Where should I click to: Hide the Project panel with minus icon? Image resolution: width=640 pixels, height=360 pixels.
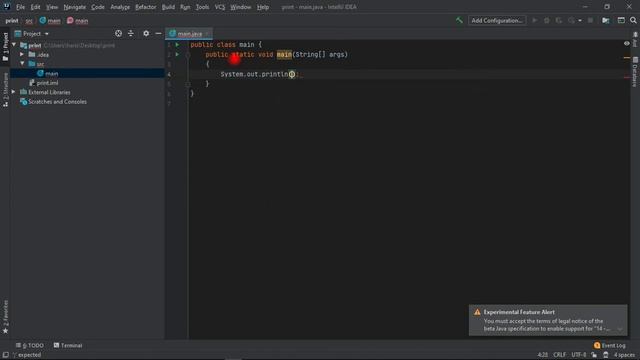[x=158, y=33]
